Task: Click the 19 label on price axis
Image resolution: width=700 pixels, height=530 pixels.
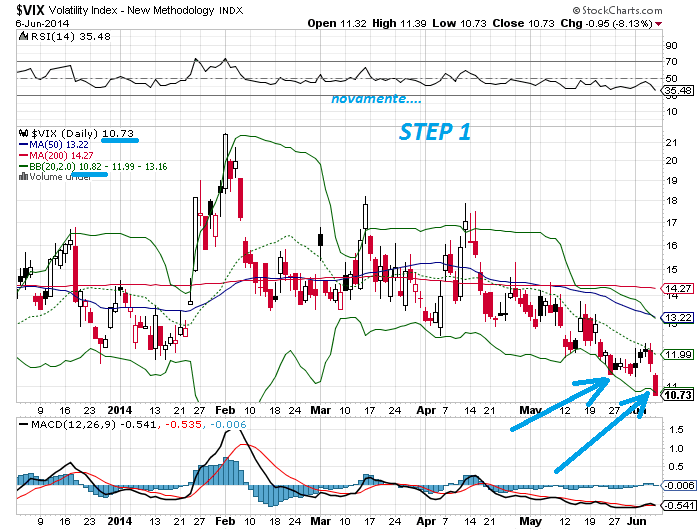Action: pos(671,180)
